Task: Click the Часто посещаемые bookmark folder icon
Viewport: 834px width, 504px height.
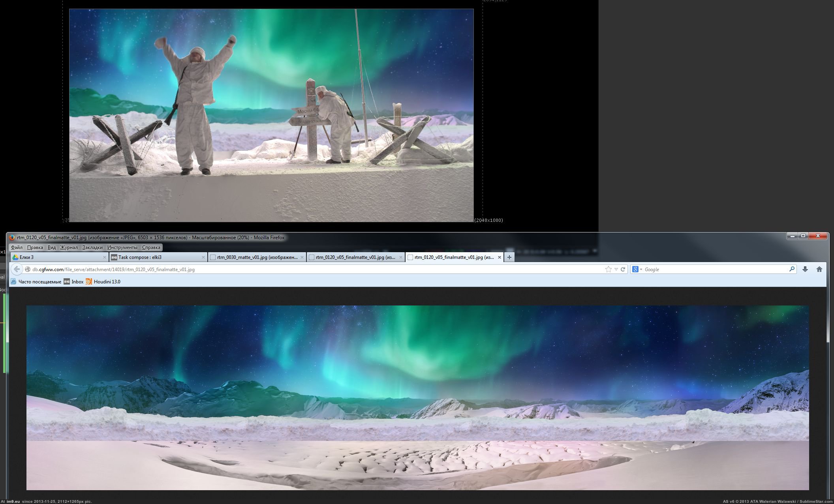Action: coord(13,281)
